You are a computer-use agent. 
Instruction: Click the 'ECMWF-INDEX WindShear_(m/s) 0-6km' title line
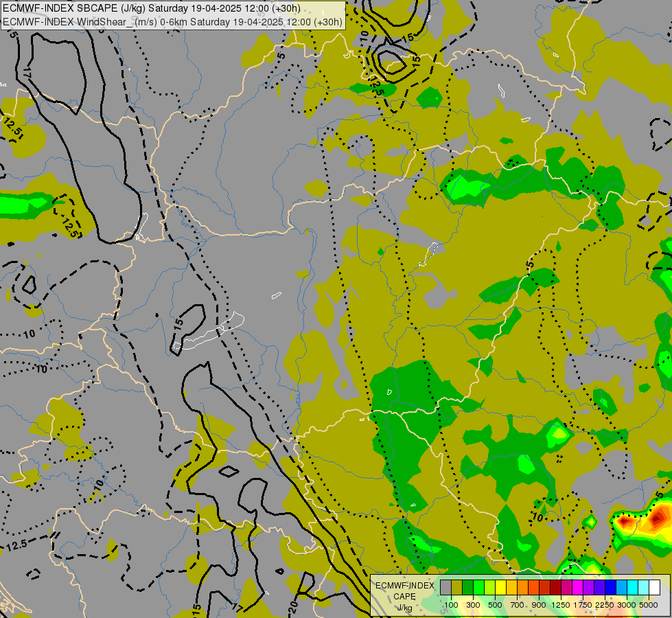click(x=173, y=22)
